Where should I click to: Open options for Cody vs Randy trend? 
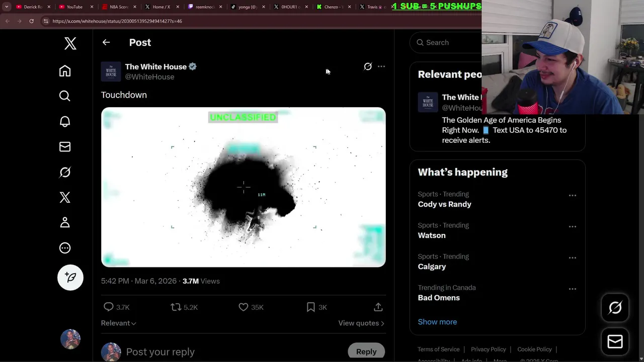(573, 195)
